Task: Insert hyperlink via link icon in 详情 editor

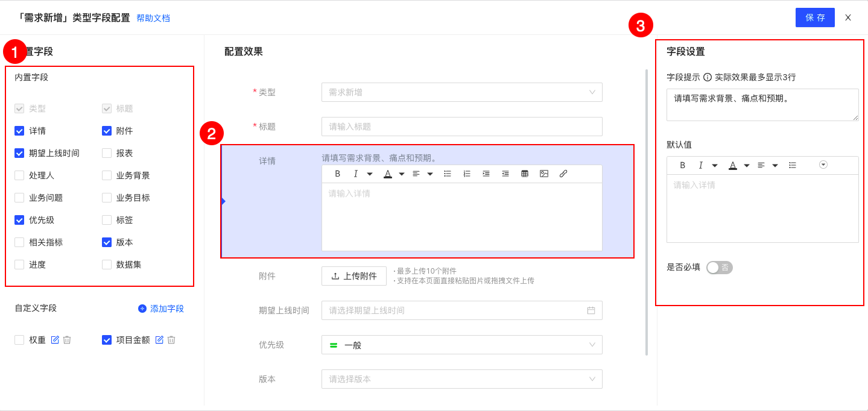Action: point(563,174)
